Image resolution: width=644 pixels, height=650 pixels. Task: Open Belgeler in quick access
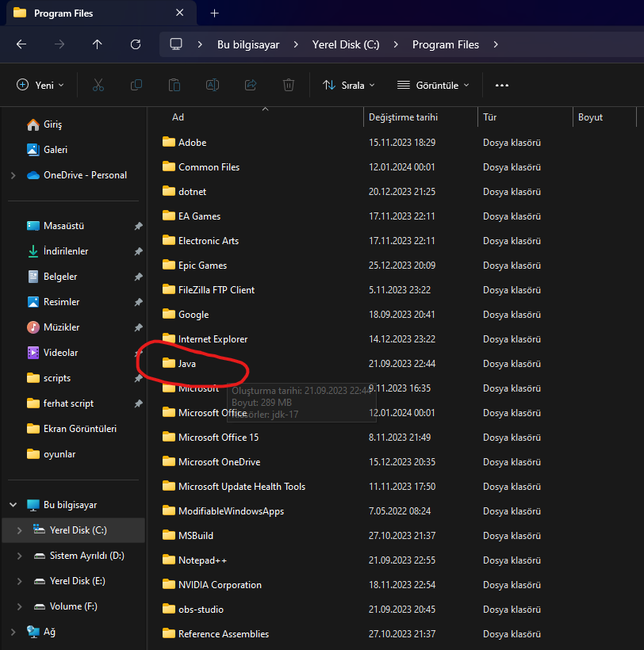pos(52,277)
